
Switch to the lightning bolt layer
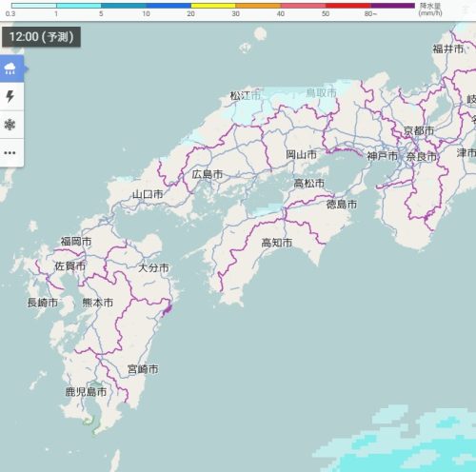(10, 96)
